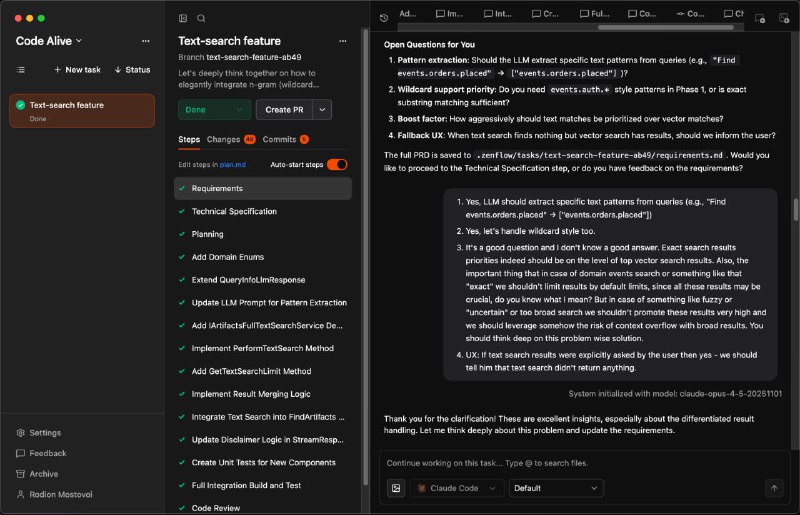The image size is (800, 515).
Task: Click the search magnifier icon
Action: point(201,18)
